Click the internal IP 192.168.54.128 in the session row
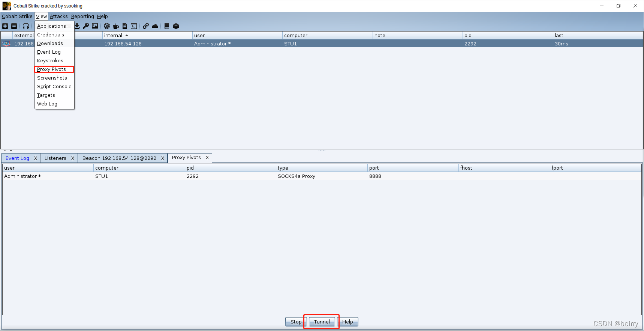644x331 pixels. 123,44
